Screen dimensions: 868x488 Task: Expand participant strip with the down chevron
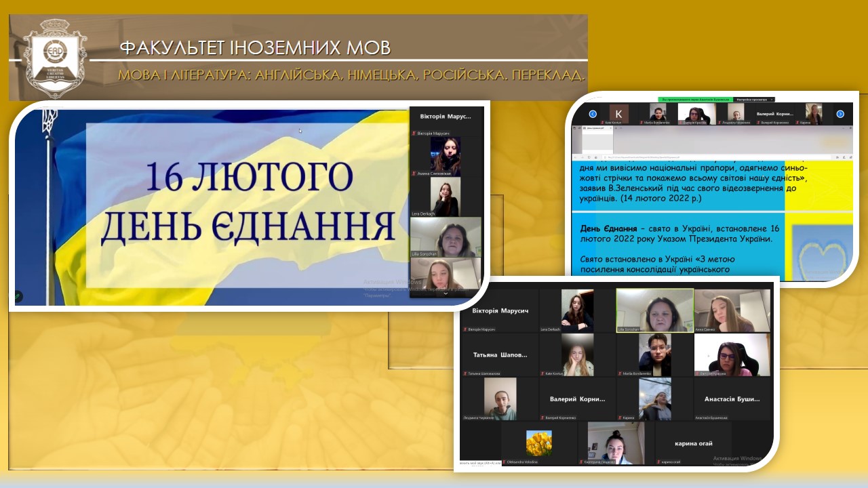[x=446, y=293]
